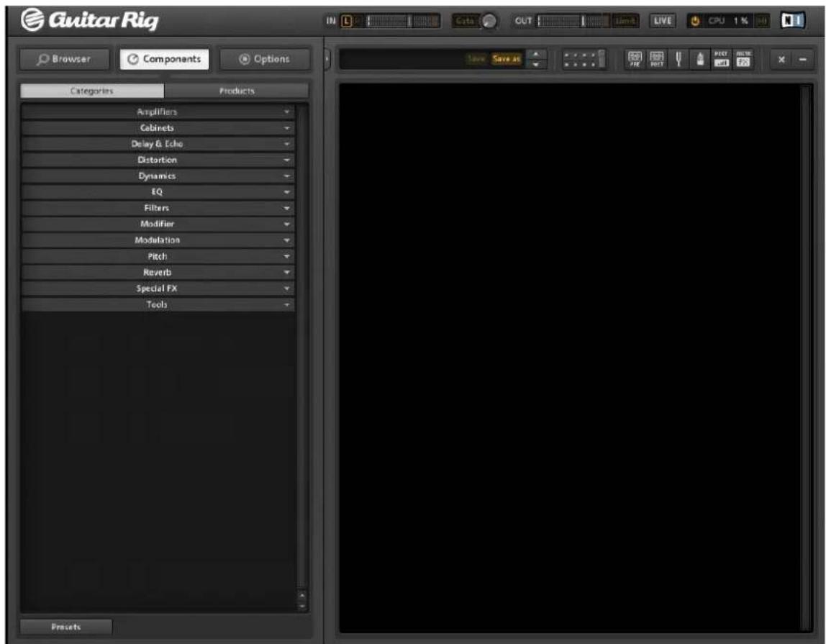Toggle the virtual rig kontrol icon
Viewport: 826px width, 644px height.
(584, 59)
